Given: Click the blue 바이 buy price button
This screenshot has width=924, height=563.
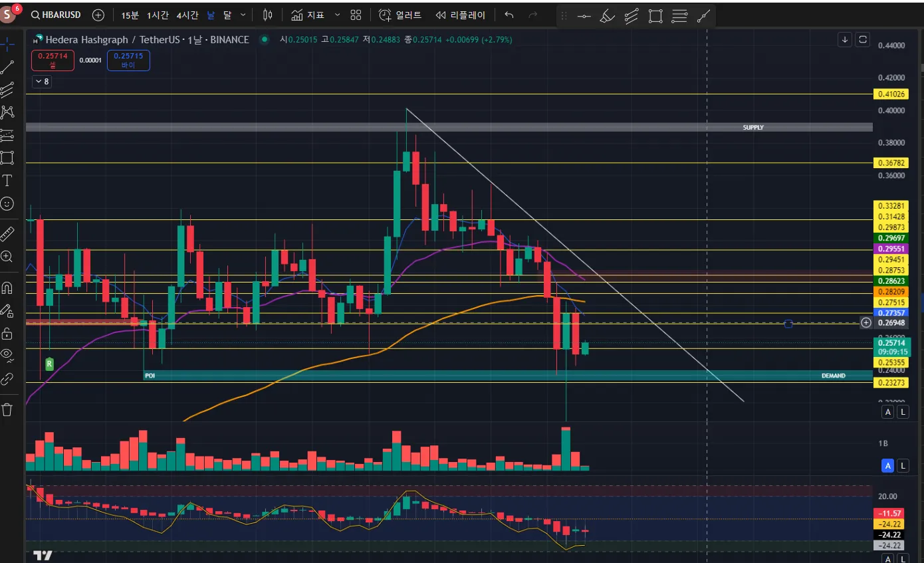Looking at the screenshot, I should coord(128,60).
